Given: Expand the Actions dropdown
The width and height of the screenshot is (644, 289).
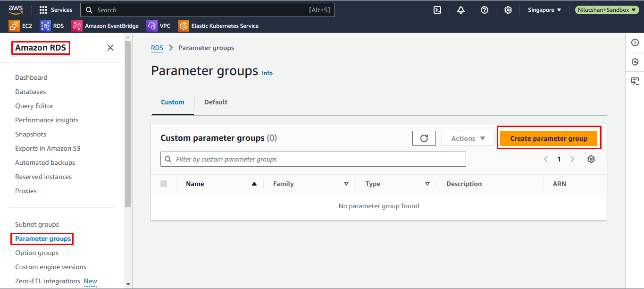Looking at the screenshot, I should [468, 138].
